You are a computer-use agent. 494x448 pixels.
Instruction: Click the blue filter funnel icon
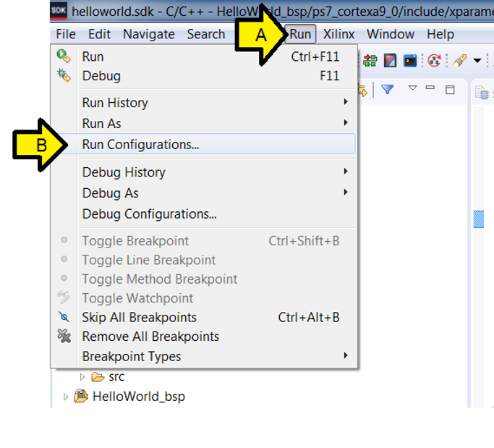(x=387, y=89)
